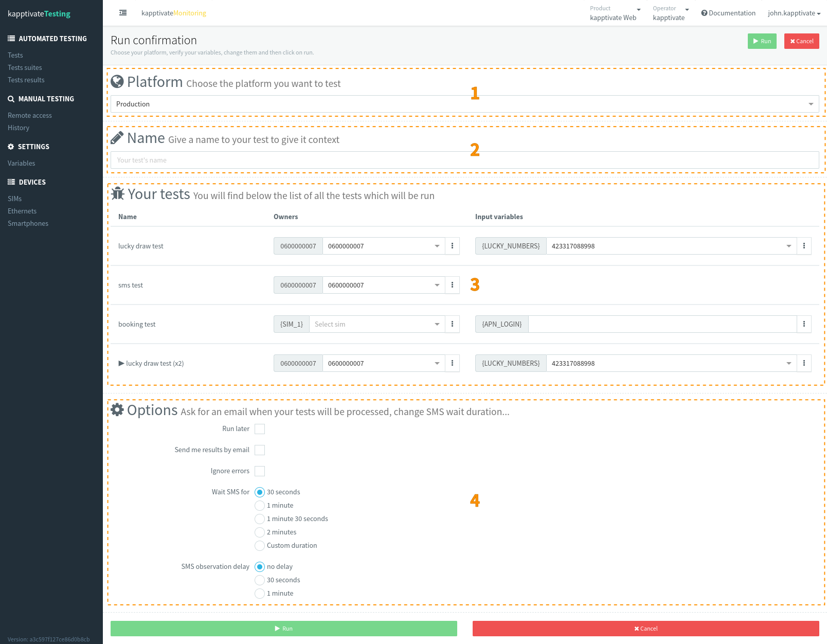Click kebab menu for first LUCKY_NUMBERS variable
Image resolution: width=827 pixels, height=644 pixels.
pos(804,246)
